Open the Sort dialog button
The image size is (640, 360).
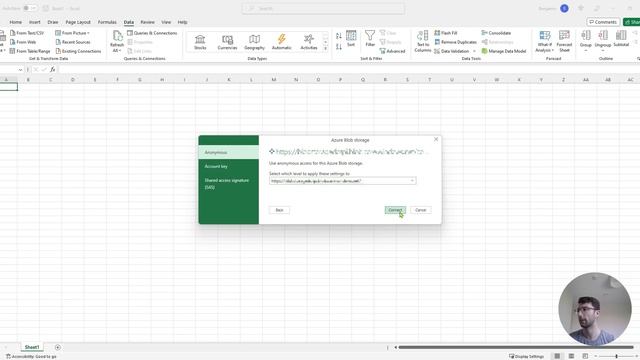[x=351, y=39]
